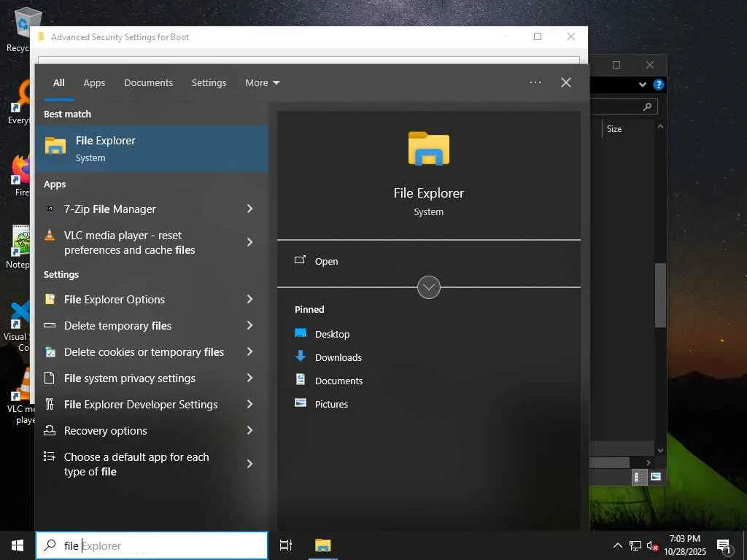This screenshot has width=747, height=560.
Task: Expand Delete temporary files result arrow
Action: tap(249, 325)
